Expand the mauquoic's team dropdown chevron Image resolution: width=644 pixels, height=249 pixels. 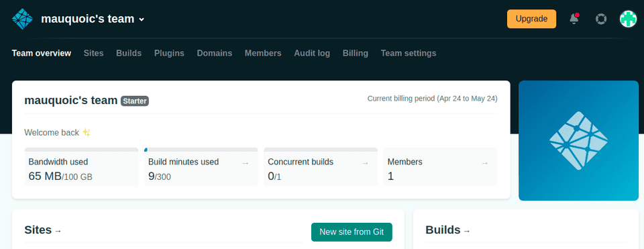(x=142, y=19)
